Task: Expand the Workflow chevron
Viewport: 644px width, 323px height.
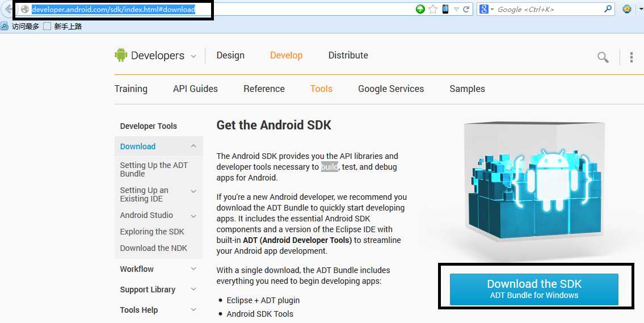Action: coord(193,269)
